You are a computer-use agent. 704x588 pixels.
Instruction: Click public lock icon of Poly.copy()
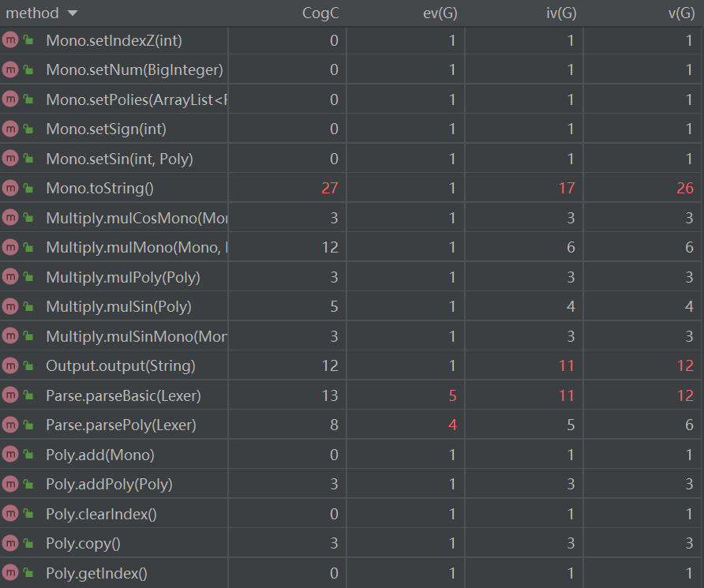coord(28,543)
